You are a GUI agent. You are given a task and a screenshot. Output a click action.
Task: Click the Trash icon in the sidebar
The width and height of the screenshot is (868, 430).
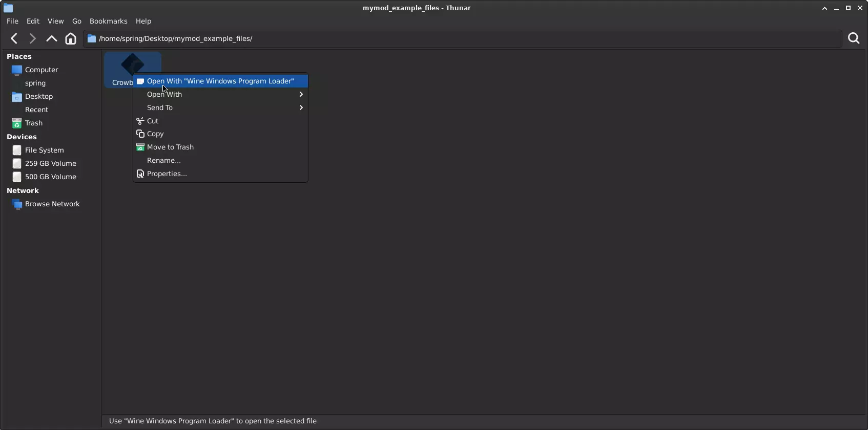point(17,123)
